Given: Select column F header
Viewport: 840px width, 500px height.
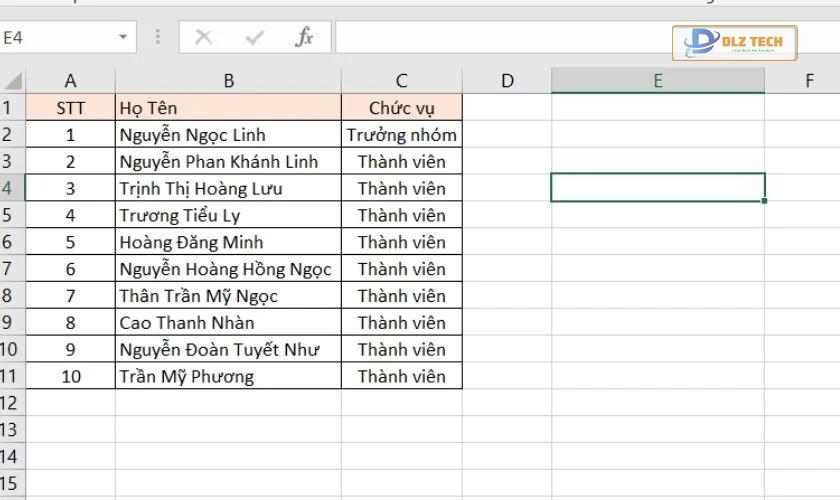Looking at the screenshot, I should tap(802, 80).
